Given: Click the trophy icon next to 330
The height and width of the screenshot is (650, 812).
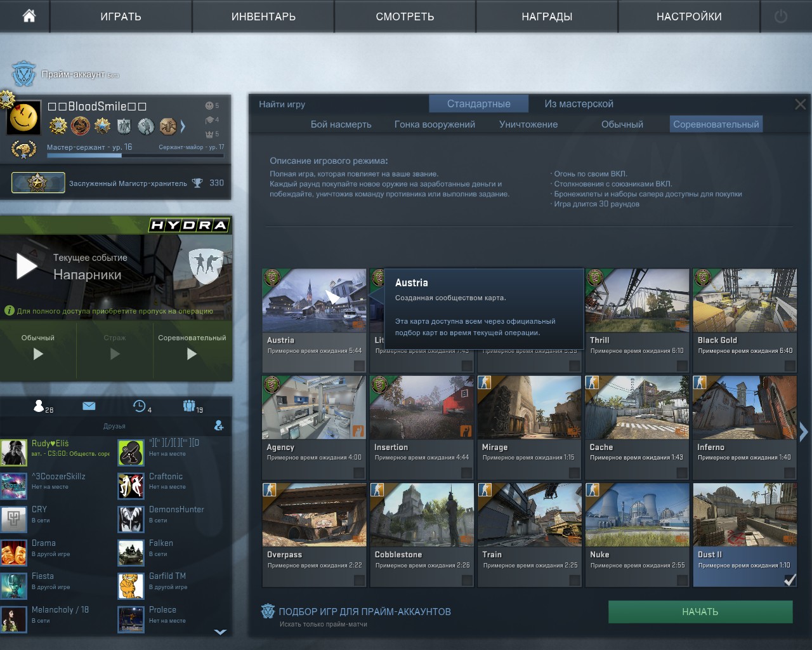Looking at the screenshot, I should [197, 183].
